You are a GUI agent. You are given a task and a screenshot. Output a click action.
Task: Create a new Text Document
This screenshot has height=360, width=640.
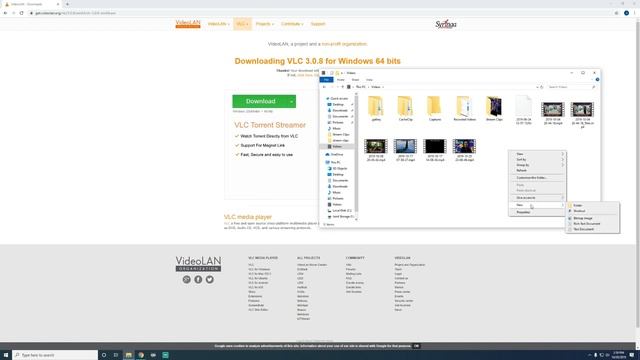(592, 229)
